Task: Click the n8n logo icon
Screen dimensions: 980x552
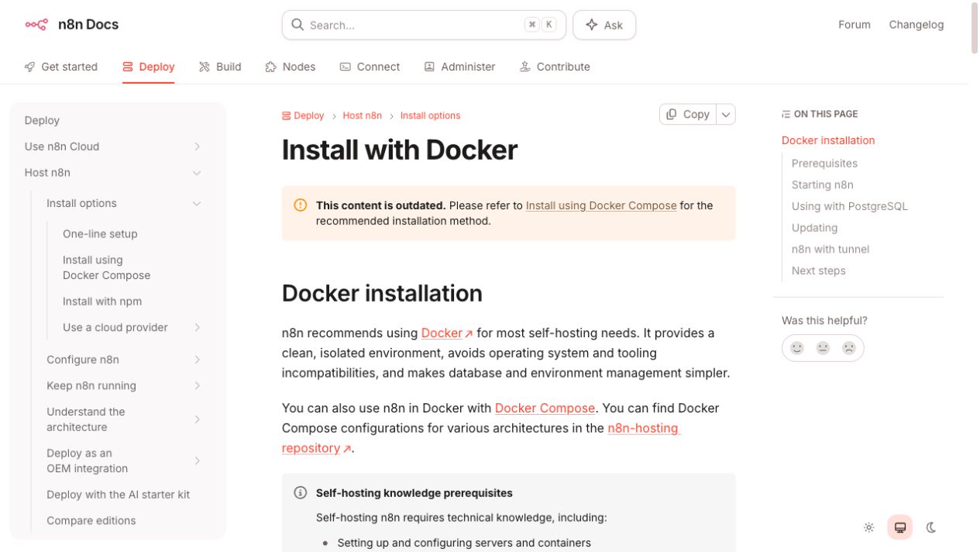Action: 36,25
